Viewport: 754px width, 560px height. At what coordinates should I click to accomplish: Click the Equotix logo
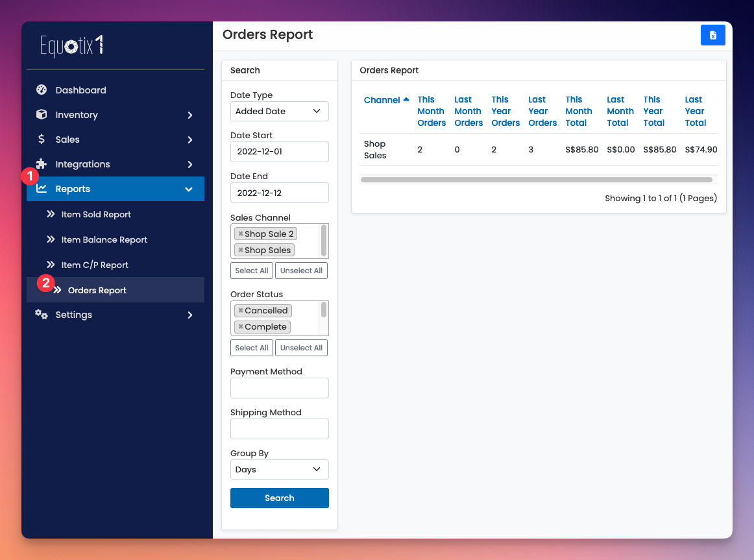71,46
